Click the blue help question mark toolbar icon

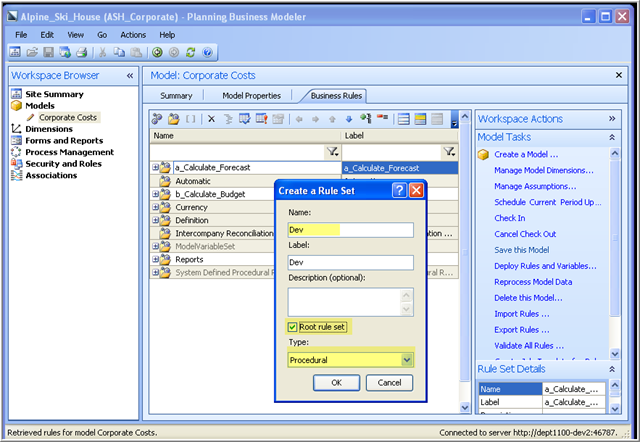coord(207,52)
